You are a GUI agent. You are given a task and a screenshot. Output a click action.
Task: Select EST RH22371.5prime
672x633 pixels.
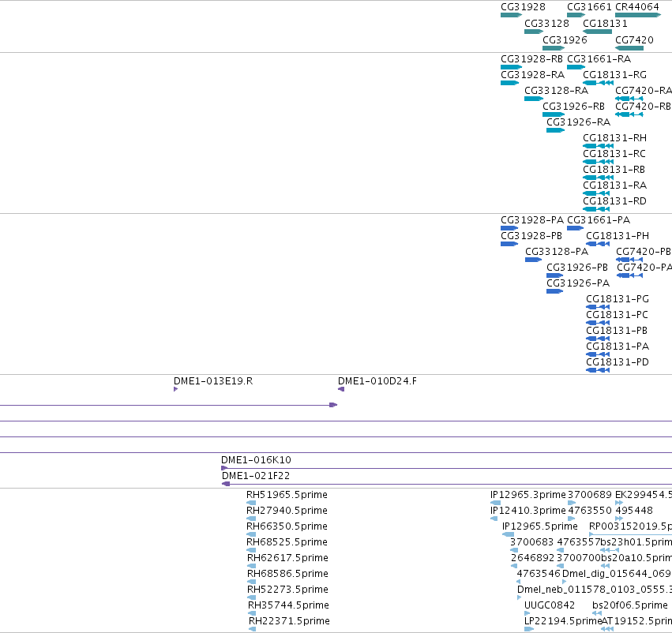tap(289, 621)
